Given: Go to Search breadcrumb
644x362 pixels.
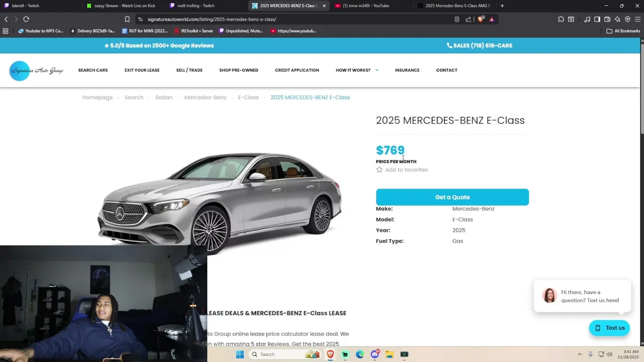Looking at the screenshot, I should (x=134, y=98).
